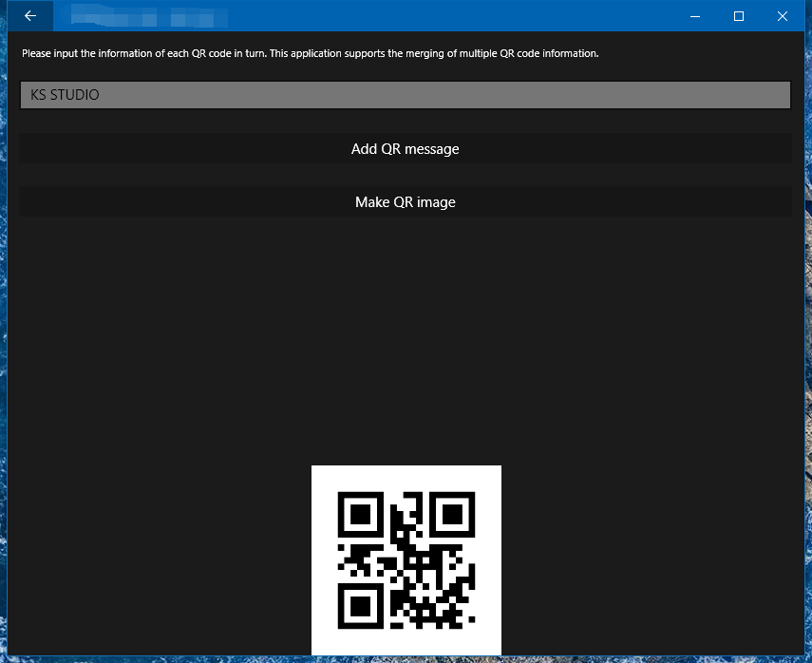Activate Make QR image to regenerate the code
Viewport: 812px width, 663px height.
point(406,201)
